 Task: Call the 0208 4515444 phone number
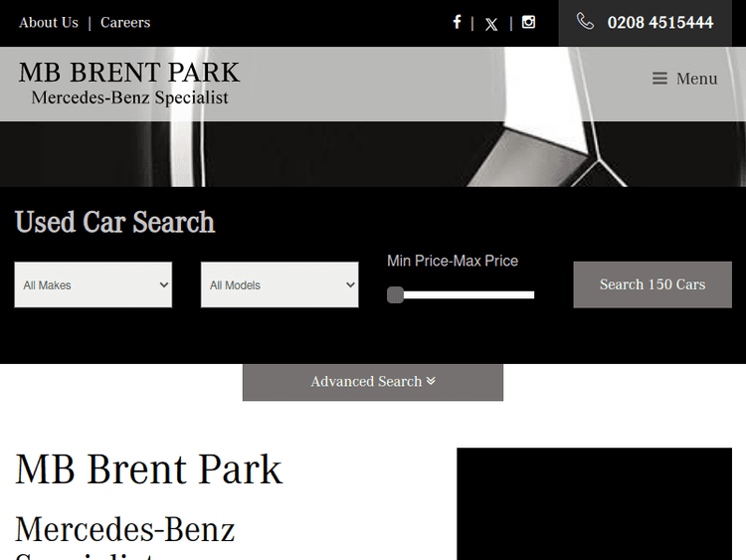point(659,22)
